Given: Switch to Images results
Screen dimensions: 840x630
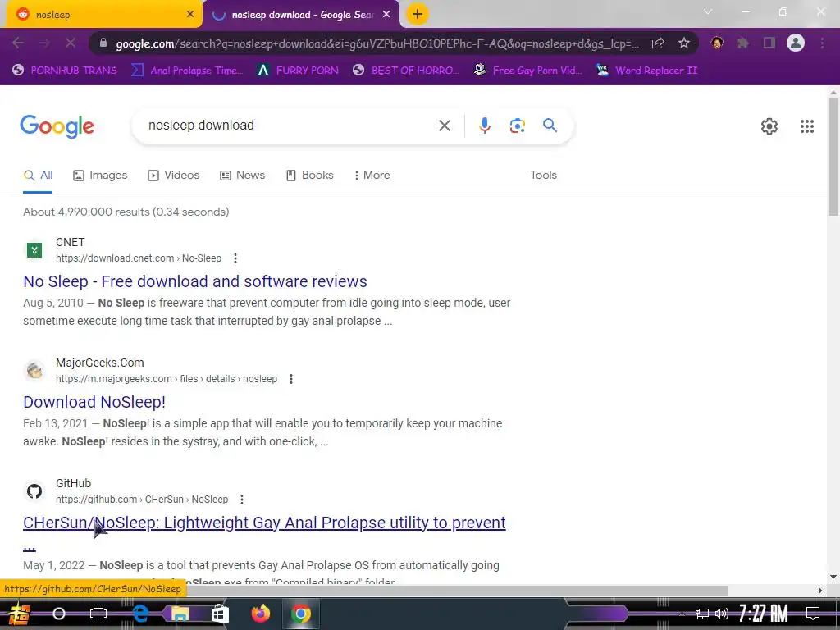Looking at the screenshot, I should [100, 176].
